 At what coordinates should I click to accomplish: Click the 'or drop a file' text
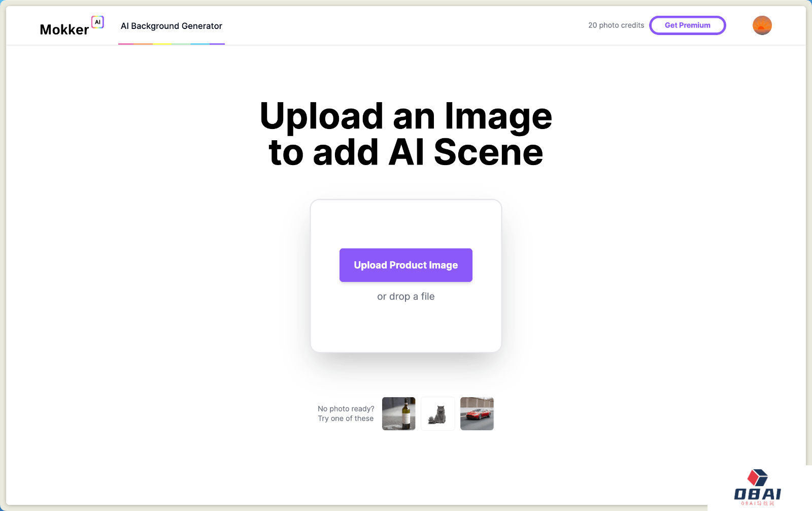(x=405, y=297)
